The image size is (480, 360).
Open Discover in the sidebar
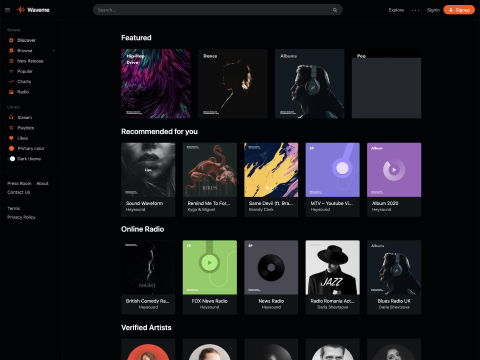point(26,40)
